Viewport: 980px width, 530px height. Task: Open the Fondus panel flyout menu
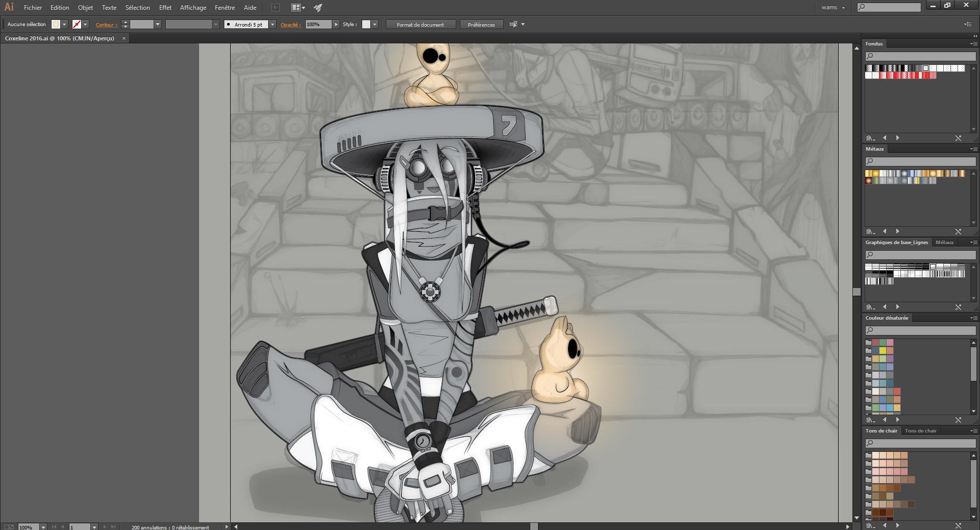pos(973,44)
